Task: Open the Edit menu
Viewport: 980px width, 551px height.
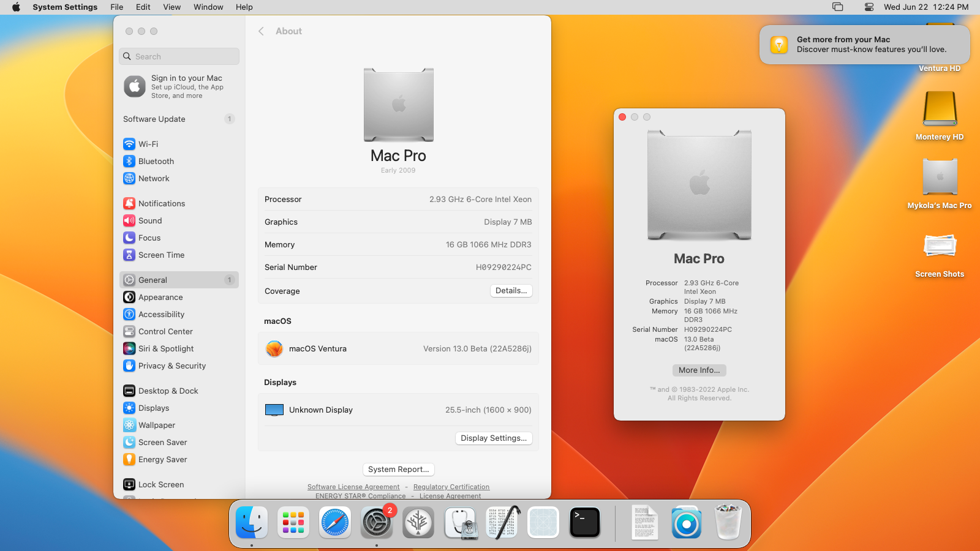Action: (143, 7)
